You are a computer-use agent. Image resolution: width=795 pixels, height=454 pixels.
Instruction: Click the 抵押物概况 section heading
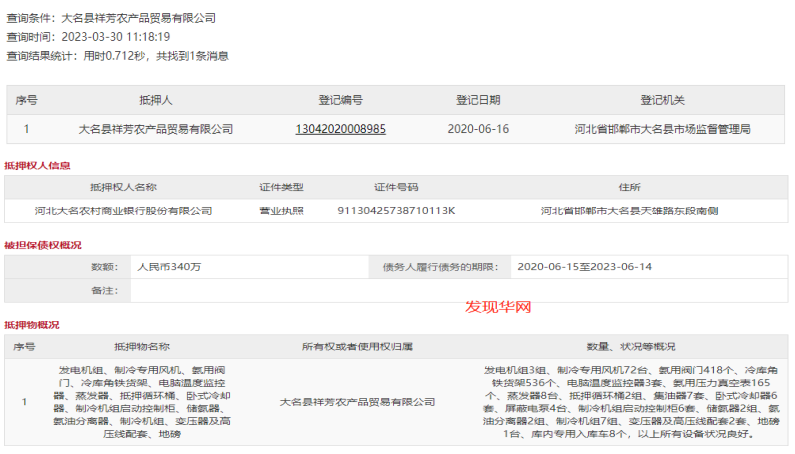[32, 325]
